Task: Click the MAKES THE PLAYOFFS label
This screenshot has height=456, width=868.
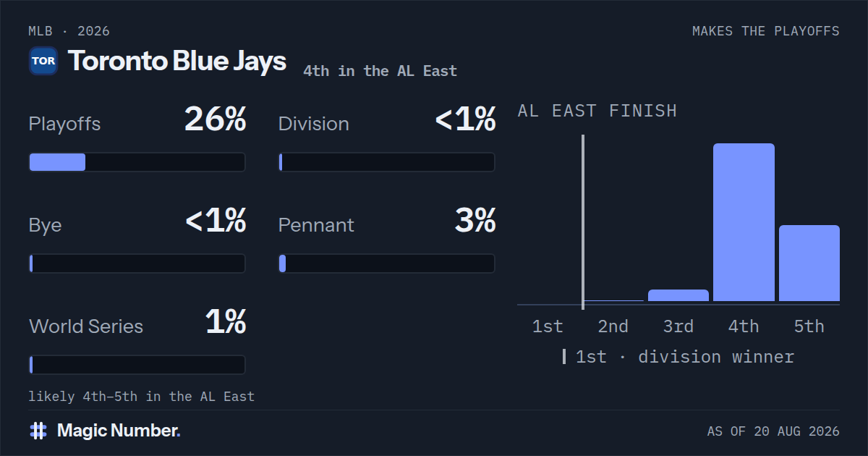Action: point(766,31)
